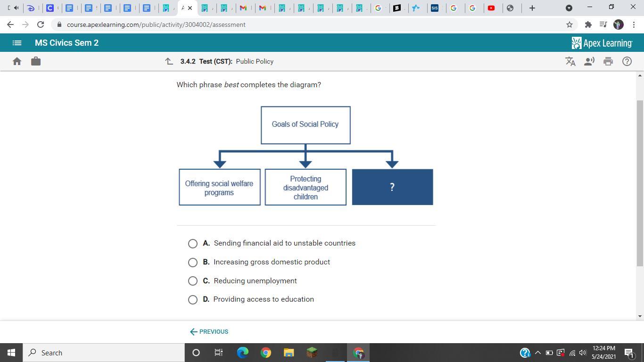The height and width of the screenshot is (362, 644).
Task: Open the media controls playlist icon
Action: click(x=603, y=25)
